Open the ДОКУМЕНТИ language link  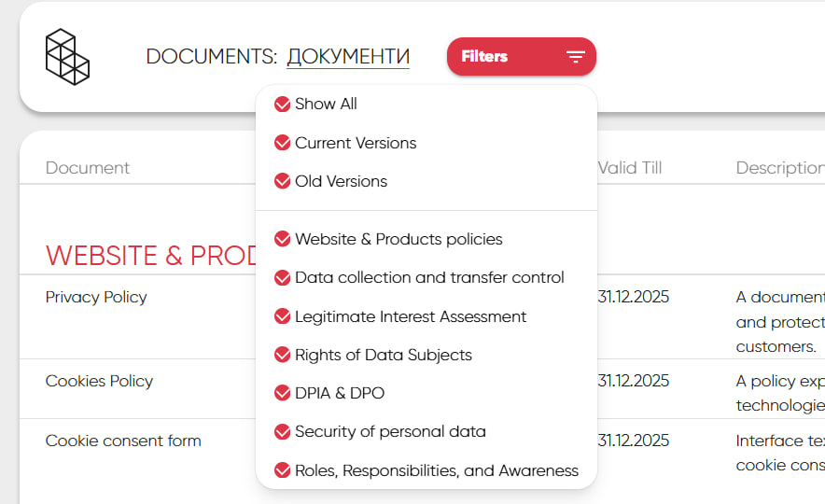click(348, 57)
